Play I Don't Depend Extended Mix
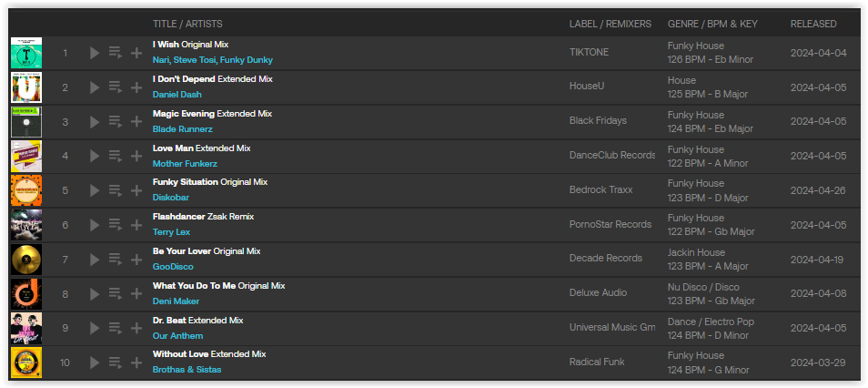The width and height of the screenshot is (868, 388). [x=95, y=87]
